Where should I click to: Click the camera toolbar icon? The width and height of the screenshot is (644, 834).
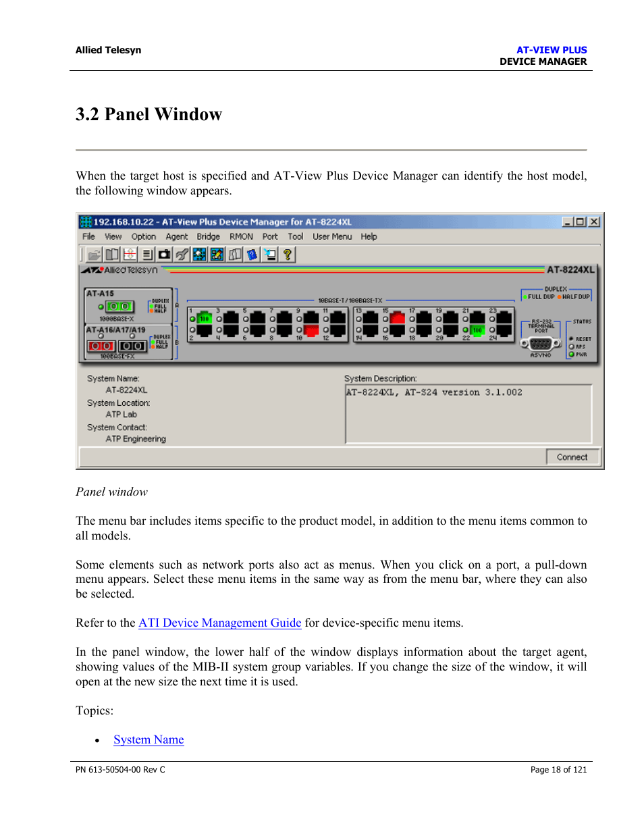tap(164, 255)
